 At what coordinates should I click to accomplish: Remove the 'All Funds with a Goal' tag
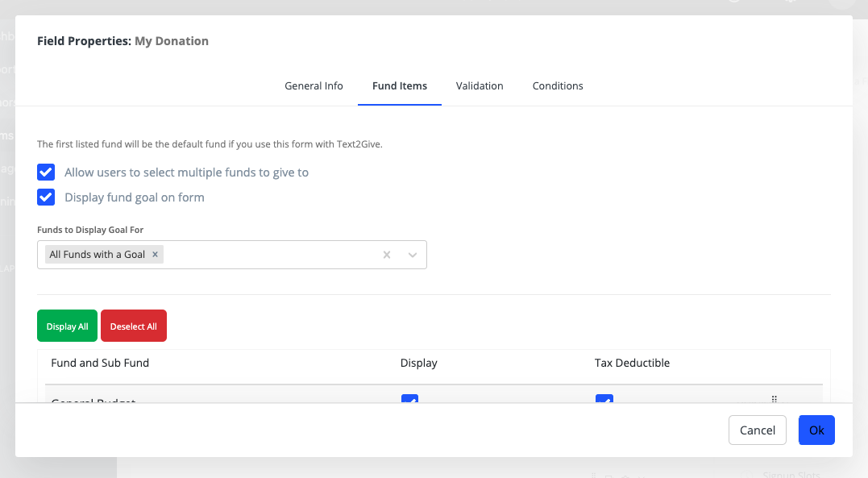[155, 255]
